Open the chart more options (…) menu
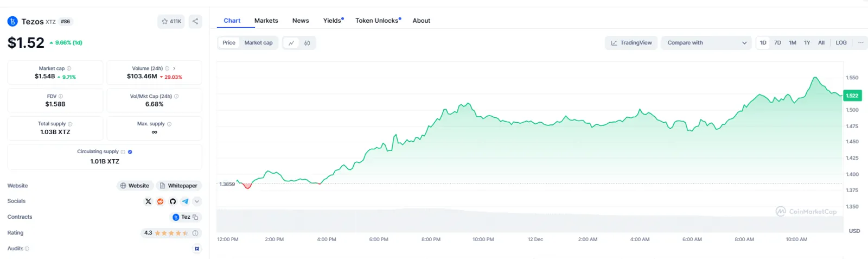 click(x=860, y=43)
